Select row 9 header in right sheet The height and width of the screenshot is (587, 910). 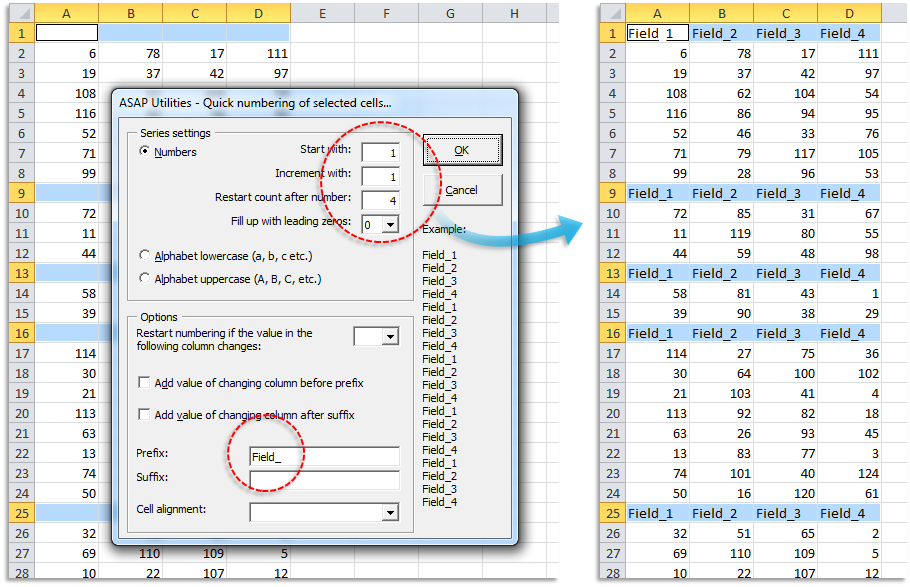[612, 193]
